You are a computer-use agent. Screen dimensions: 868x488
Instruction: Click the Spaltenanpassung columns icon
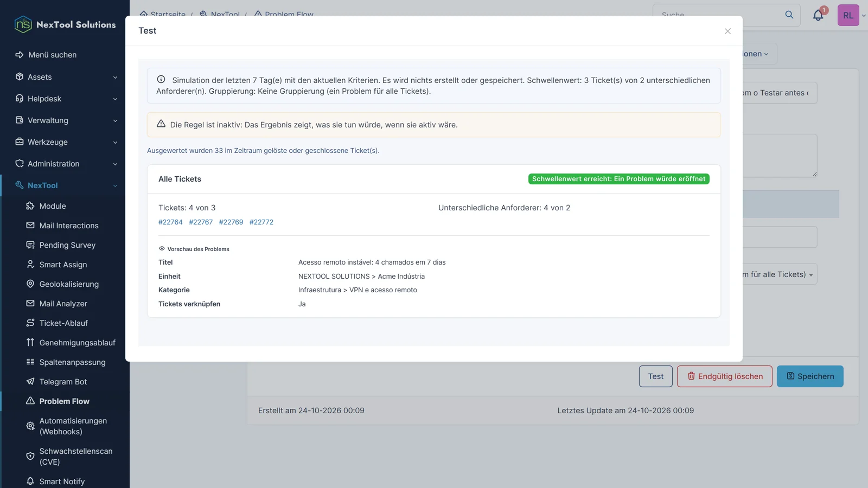(30, 362)
